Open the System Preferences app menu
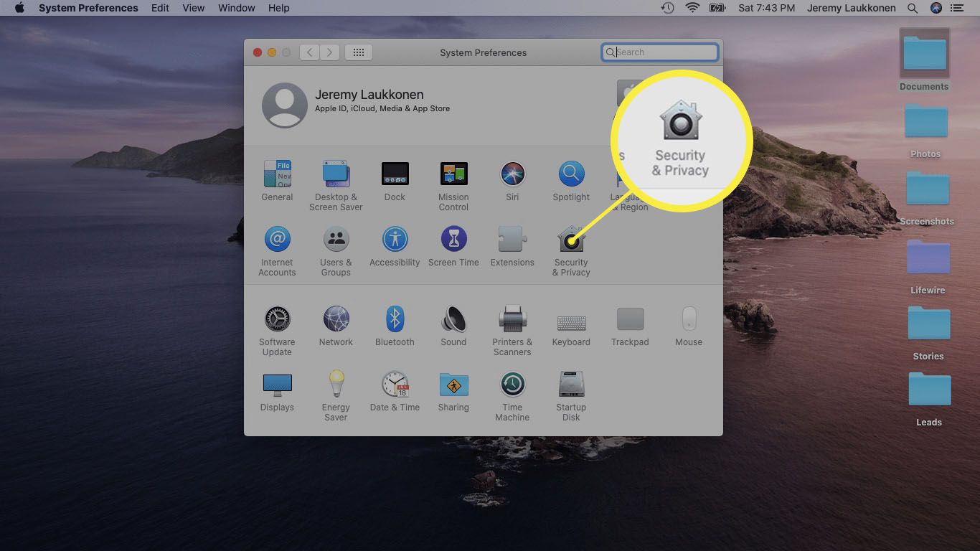 tap(88, 8)
